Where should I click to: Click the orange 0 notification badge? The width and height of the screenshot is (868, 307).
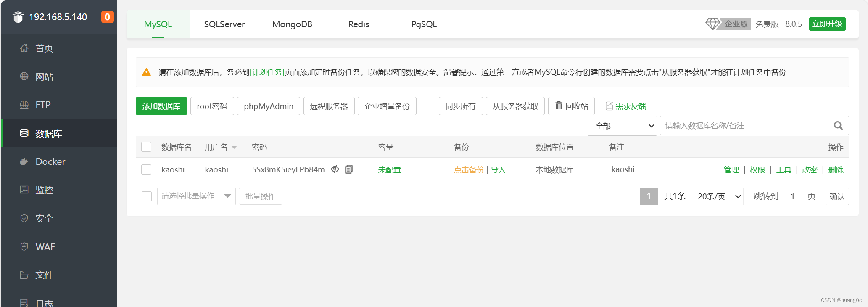[x=108, y=17]
